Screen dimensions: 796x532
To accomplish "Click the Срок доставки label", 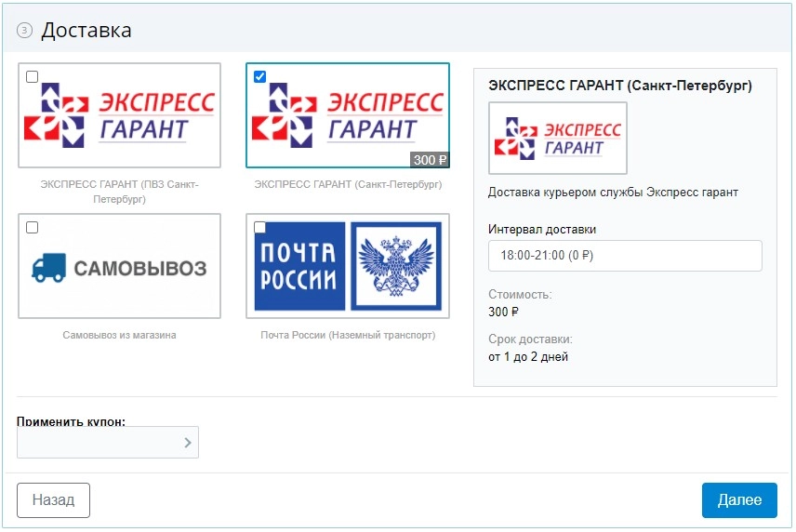I will click(x=530, y=339).
